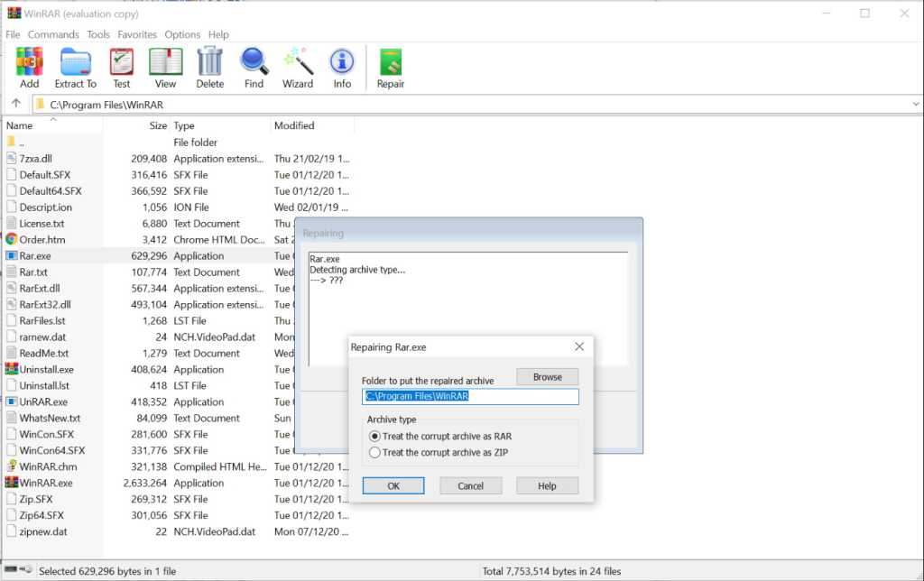The image size is (924, 581).
Task: Expand the address bar path dropdown
Action: tap(915, 104)
